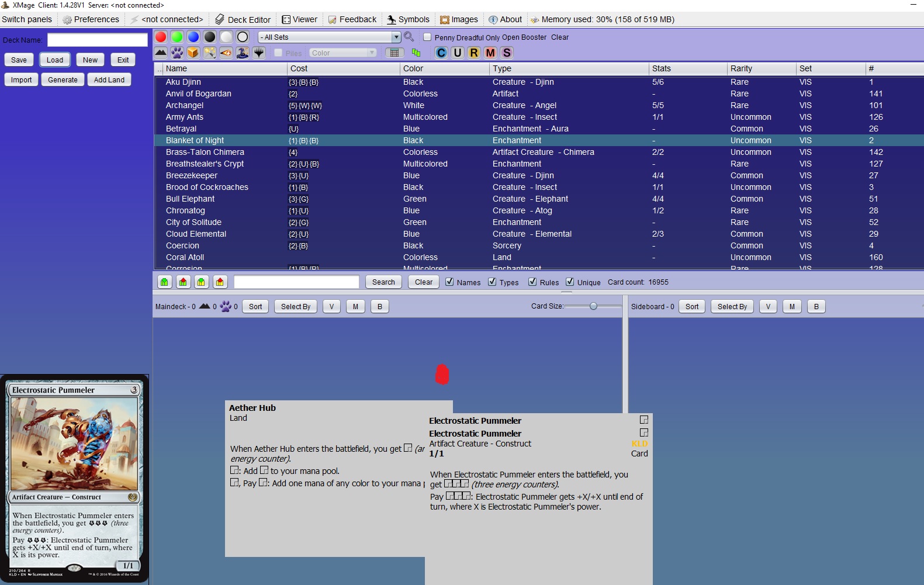Image resolution: width=924 pixels, height=585 pixels.
Task: Open Maindeck Select By dropdown button
Action: pyautogui.click(x=296, y=306)
